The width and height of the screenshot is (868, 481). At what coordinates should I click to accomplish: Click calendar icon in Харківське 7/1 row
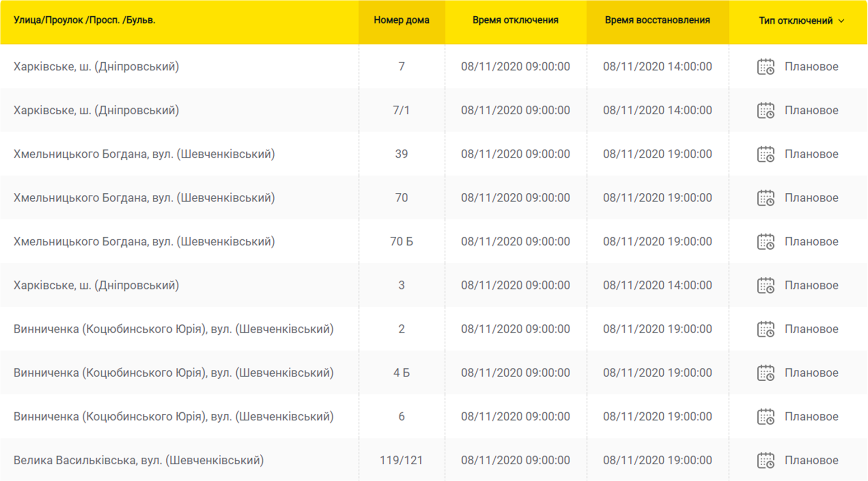tap(765, 111)
